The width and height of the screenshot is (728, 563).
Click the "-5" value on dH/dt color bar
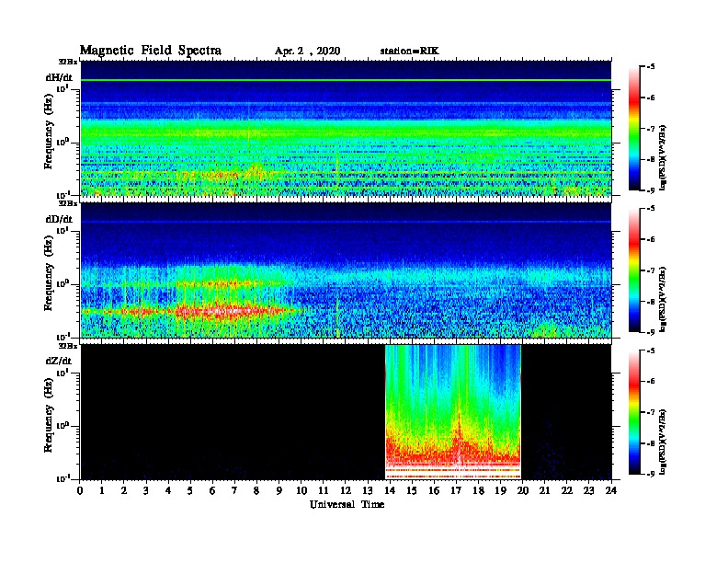tap(651, 67)
